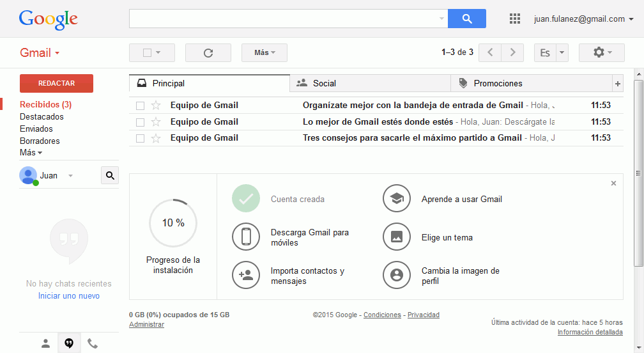Open email 'Lo mejor de Gmail estés donde estés'
The height and width of the screenshot is (353, 644).
(378, 122)
